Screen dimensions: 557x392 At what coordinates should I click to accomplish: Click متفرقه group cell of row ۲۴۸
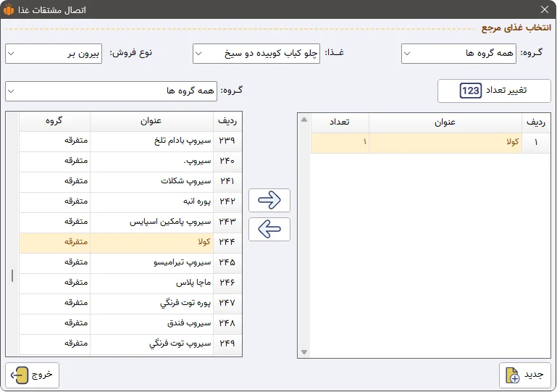54,323
